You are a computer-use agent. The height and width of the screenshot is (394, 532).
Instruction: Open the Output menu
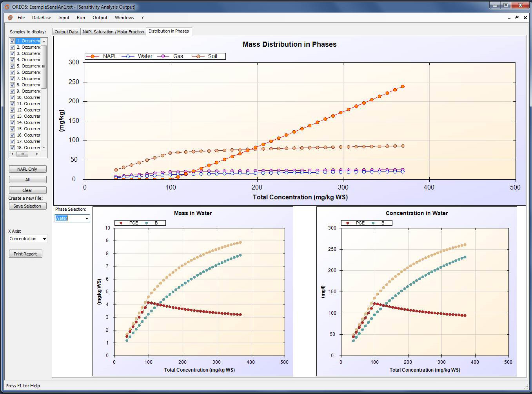(x=100, y=18)
